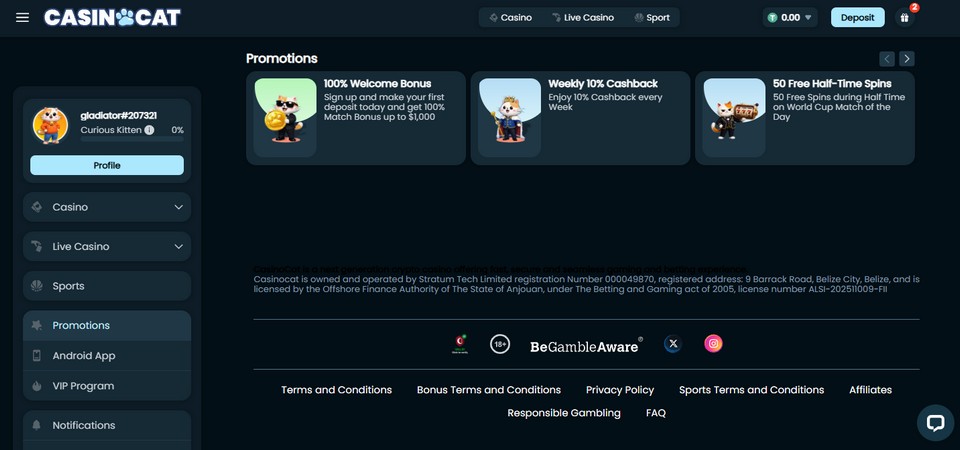Open Bonus Terms and Conditions link
The height and width of the screenshot is (450, 960).
(489, 390)
